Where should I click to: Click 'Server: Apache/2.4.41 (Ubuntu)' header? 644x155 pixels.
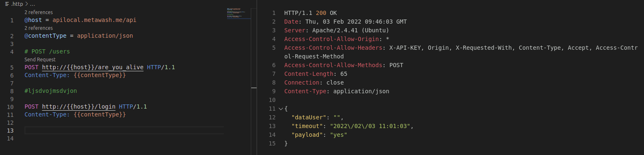tap(337, 30)
